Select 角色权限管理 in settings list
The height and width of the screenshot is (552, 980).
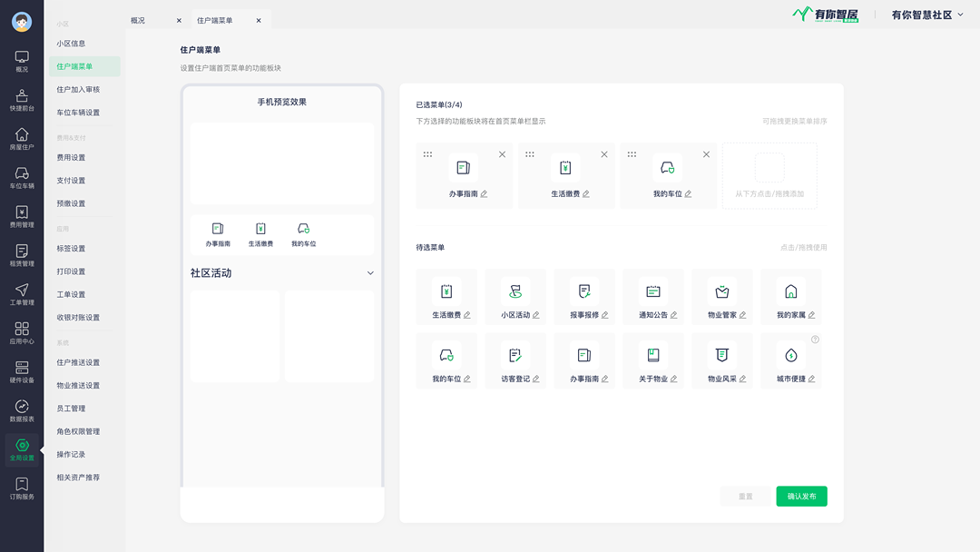[78, 431]
